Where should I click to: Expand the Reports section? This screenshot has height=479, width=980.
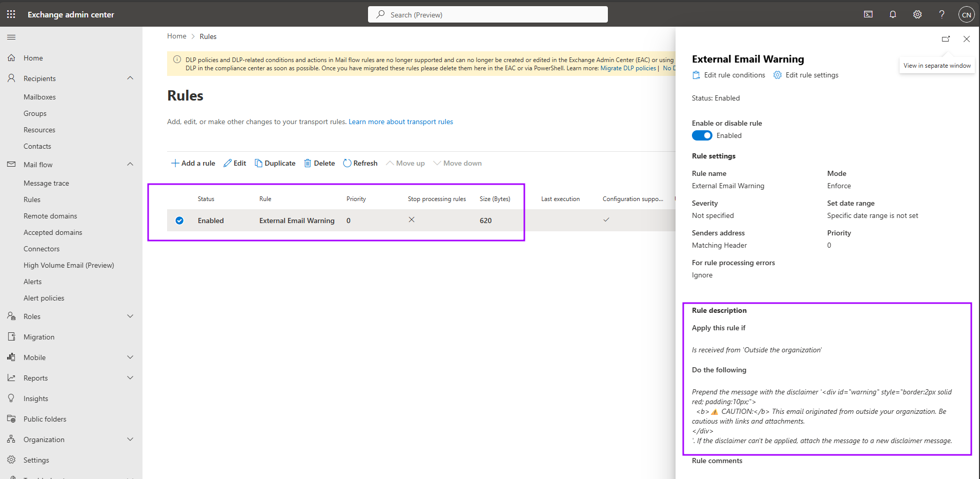point(130,377)
